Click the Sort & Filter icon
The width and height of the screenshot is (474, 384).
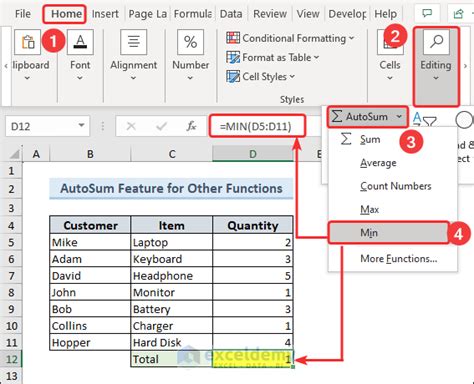[x=425, y=120]
